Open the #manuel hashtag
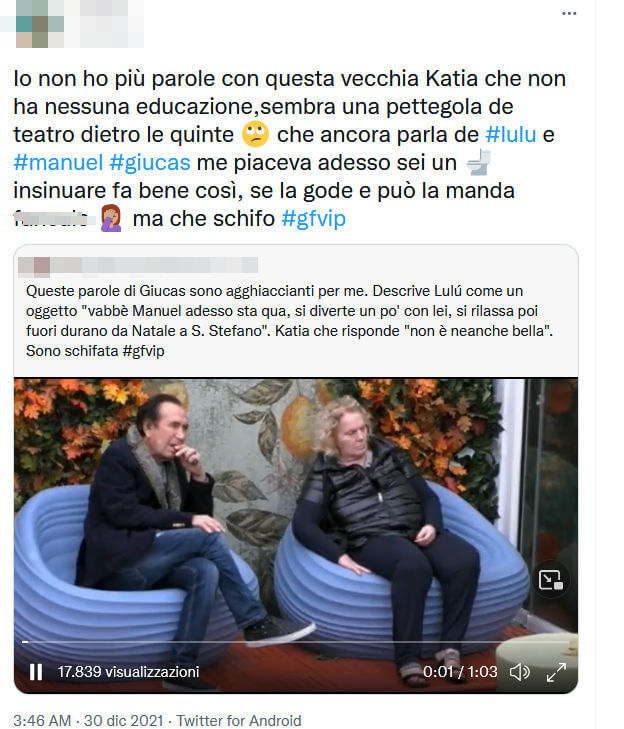This screenshot has height=729, width=624. click(58, 163)
